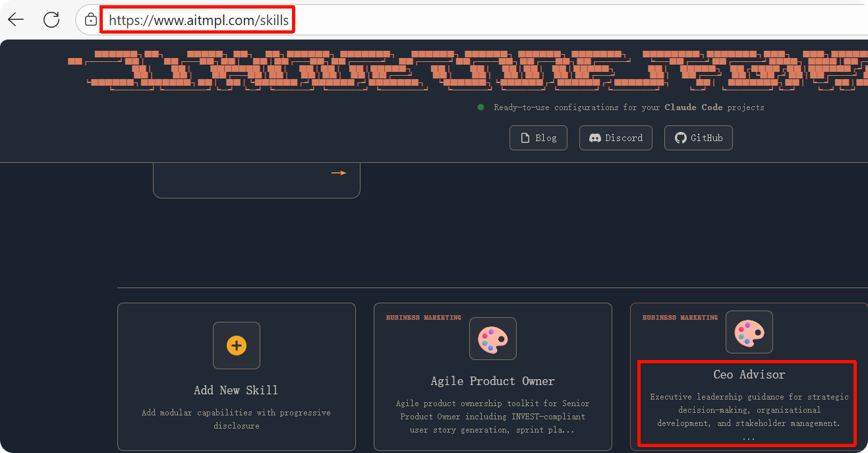View site info lock icon

click(x=91, y=20)
